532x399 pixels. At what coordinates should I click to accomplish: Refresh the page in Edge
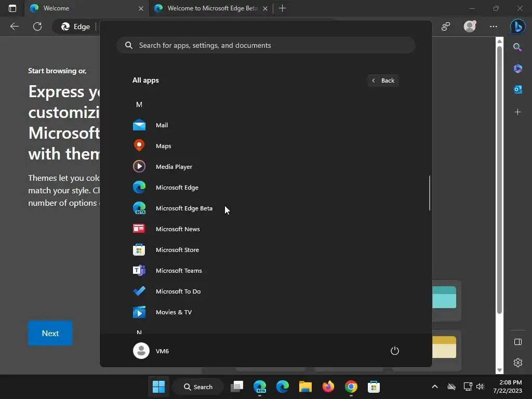click(x=37, y=26)
